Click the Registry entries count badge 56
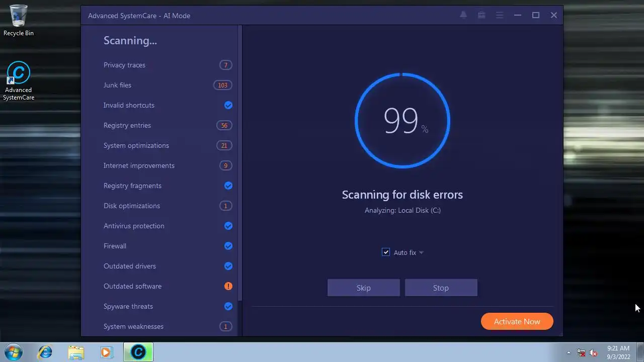The height and width of the screenshot is (362, 644). (x=224, y=125)
